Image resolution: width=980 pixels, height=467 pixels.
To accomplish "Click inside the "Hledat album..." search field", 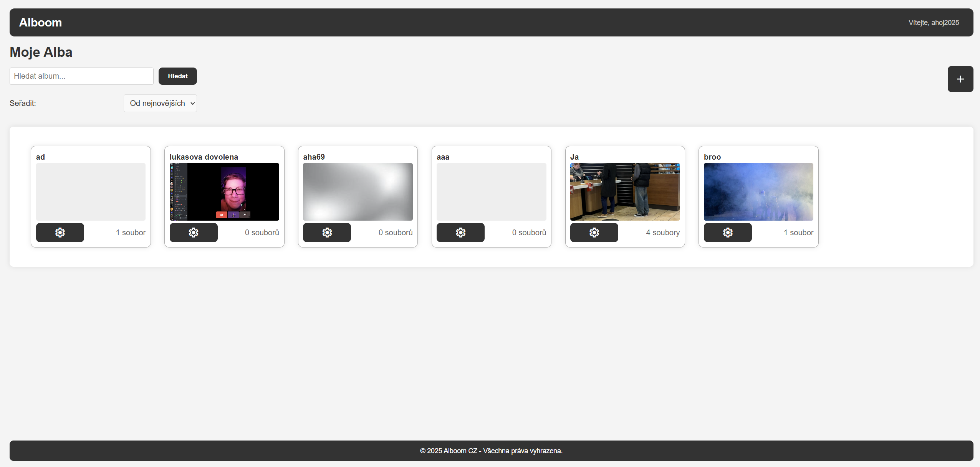I will 81,76.
